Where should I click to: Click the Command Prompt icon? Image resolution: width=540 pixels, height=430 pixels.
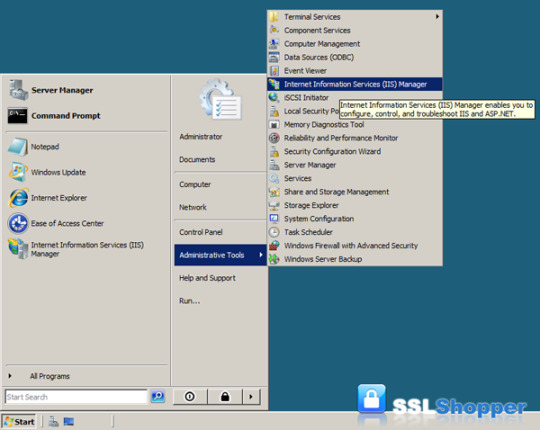pos(17,115)
